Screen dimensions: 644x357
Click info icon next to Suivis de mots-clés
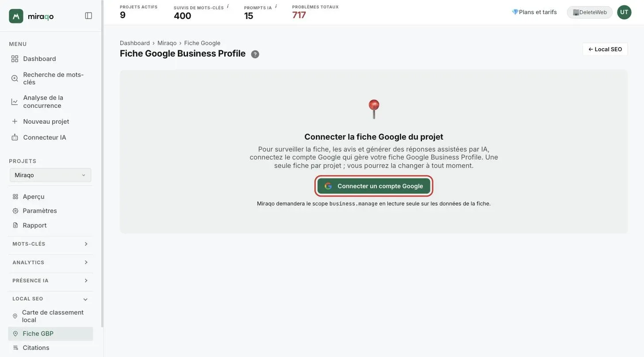click(228, 7)
